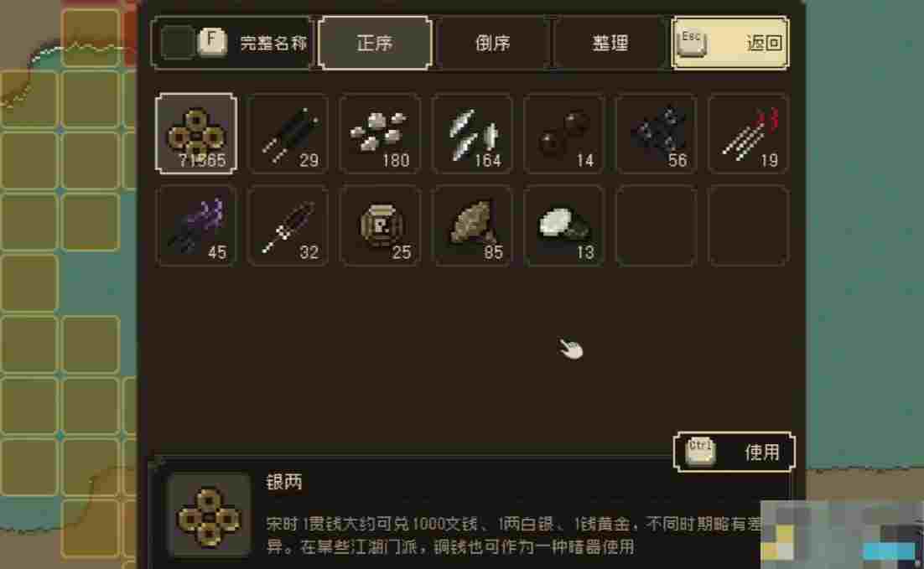Choose the dark iron balls item 14
Screen dimensions: 924x569
564,134
